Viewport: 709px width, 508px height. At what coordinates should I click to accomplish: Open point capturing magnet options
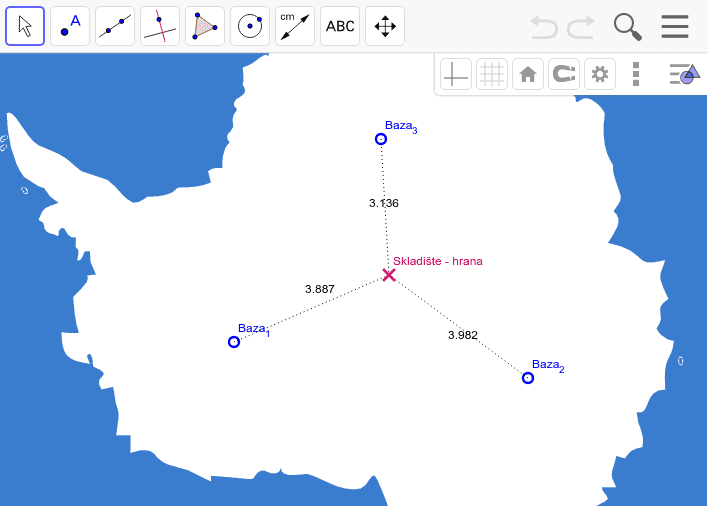coord(564,74)
